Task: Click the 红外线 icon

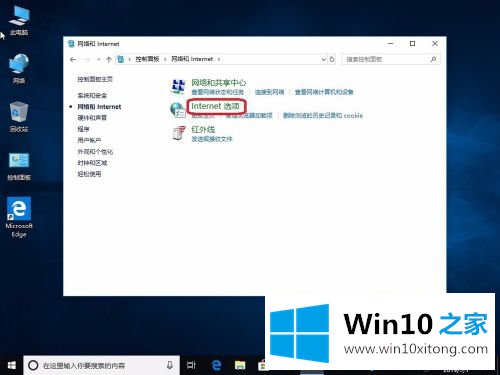Action: [178, 133]
